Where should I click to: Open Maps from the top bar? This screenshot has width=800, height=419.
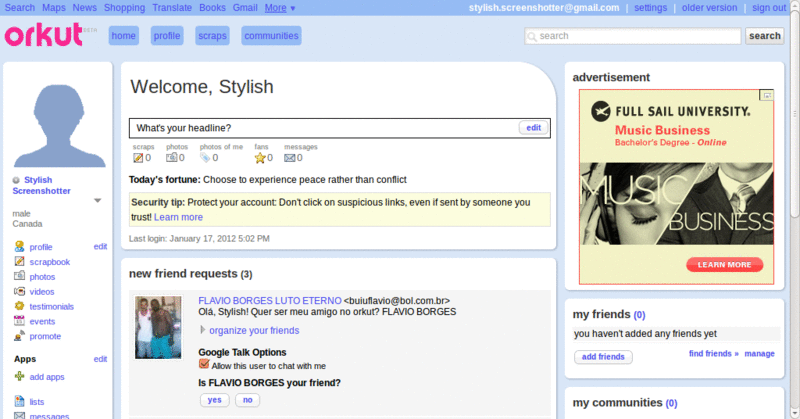tap(54, 8)
